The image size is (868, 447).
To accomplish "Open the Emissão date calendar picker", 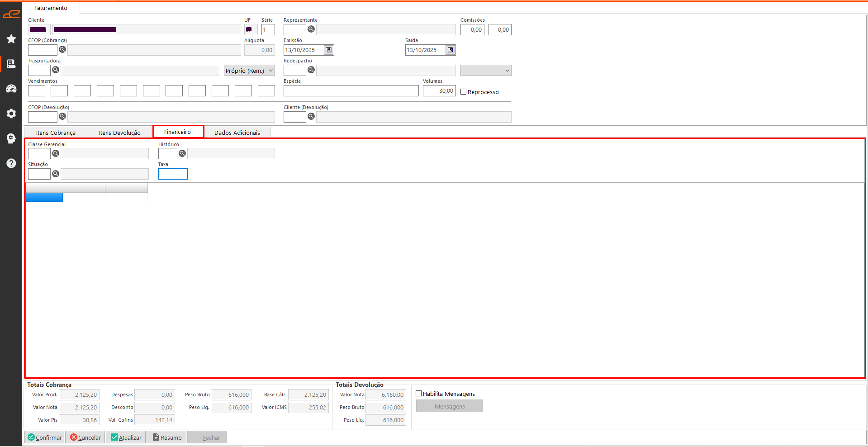I will [329, 50].
